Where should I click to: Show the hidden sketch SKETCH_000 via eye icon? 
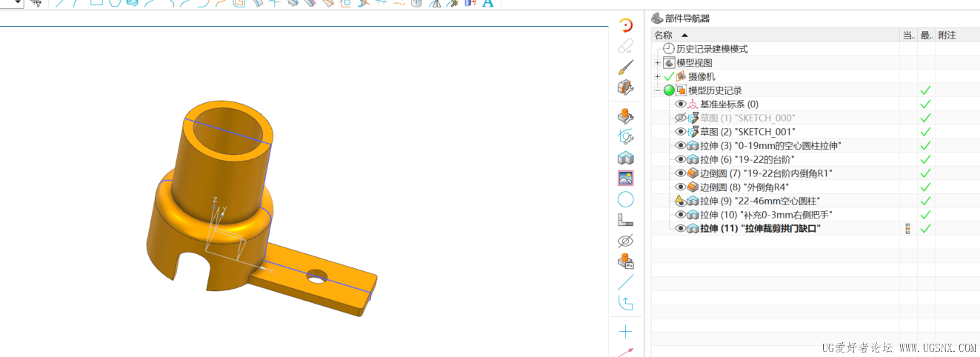[x=681, y=118]
